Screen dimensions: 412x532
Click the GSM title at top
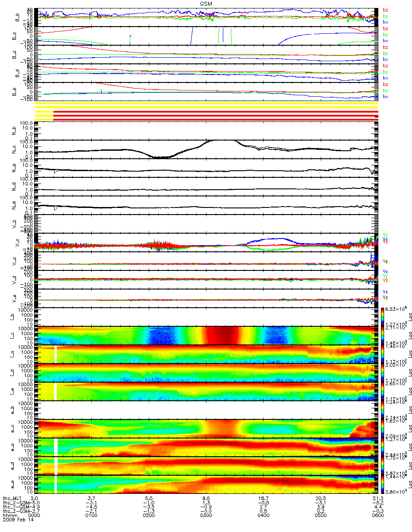[x=206, y=3]
